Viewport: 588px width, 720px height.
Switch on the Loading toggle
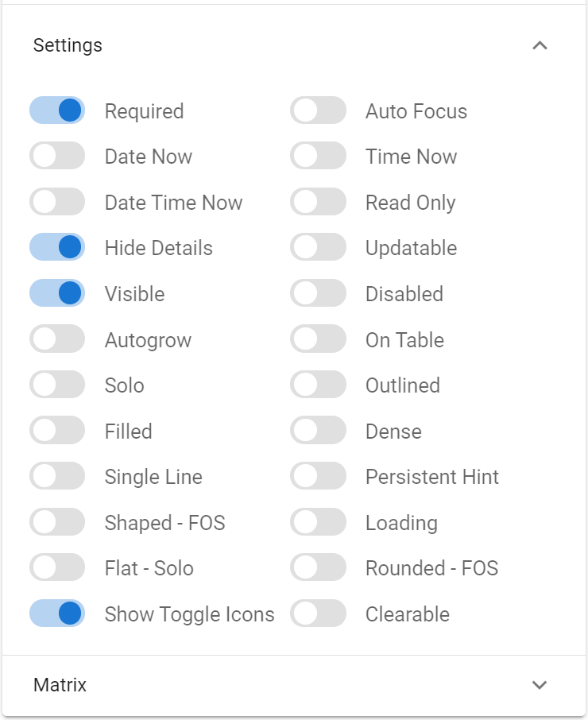[318, 523]
